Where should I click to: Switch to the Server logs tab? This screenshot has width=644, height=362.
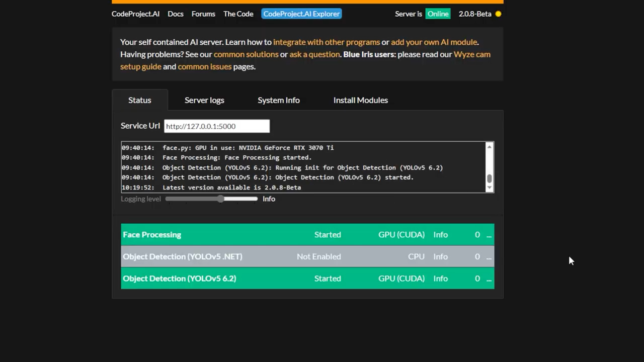click(x=204, y=100)
